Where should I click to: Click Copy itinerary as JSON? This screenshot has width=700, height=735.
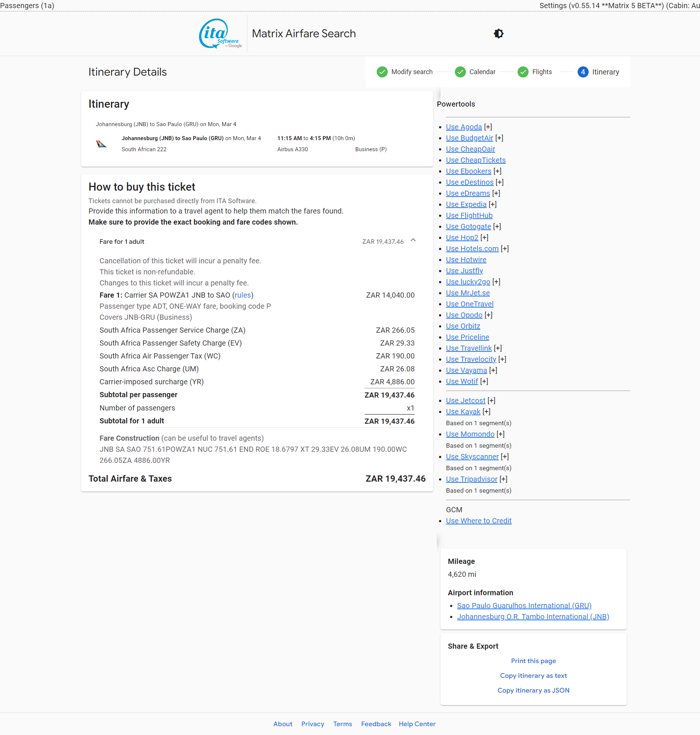[533, 690]
